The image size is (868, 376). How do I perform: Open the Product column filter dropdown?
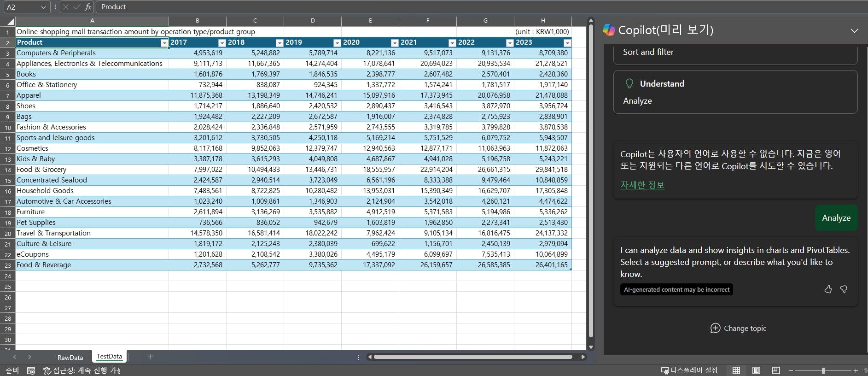click(164, 43)
